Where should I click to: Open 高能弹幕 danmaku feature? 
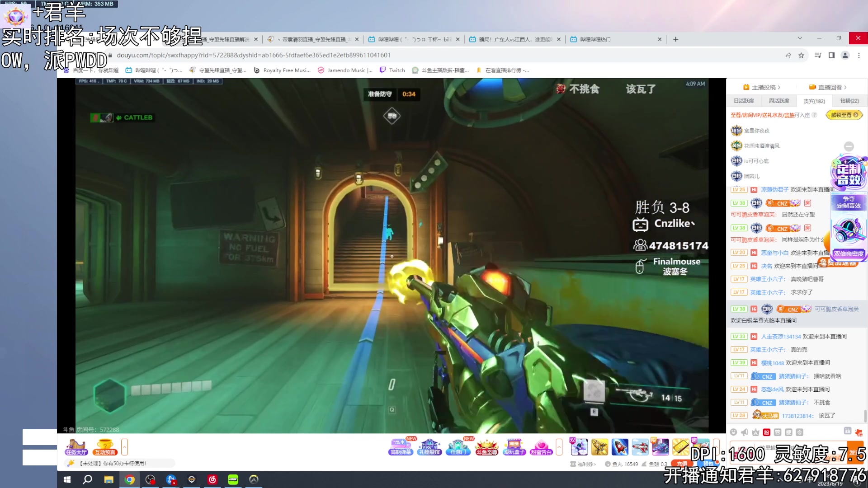click(x=401, y=446)
